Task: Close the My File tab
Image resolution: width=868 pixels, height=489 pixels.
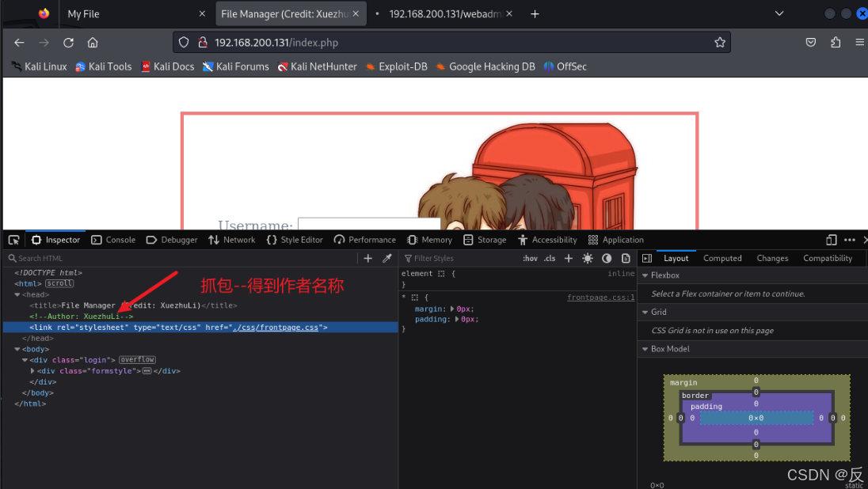Action: [x=202, y=13]
